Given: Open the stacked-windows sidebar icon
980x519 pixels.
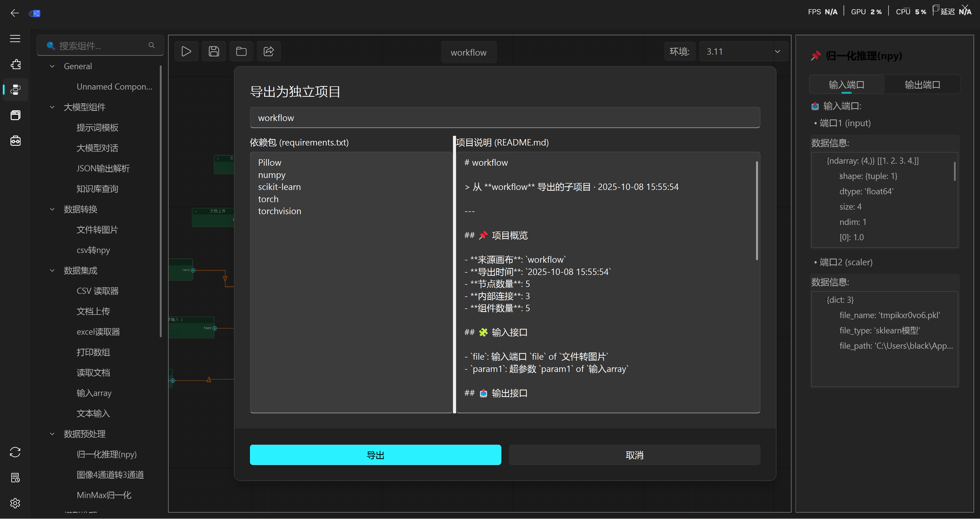Looking at the screenshot, I should click(15, 115).
